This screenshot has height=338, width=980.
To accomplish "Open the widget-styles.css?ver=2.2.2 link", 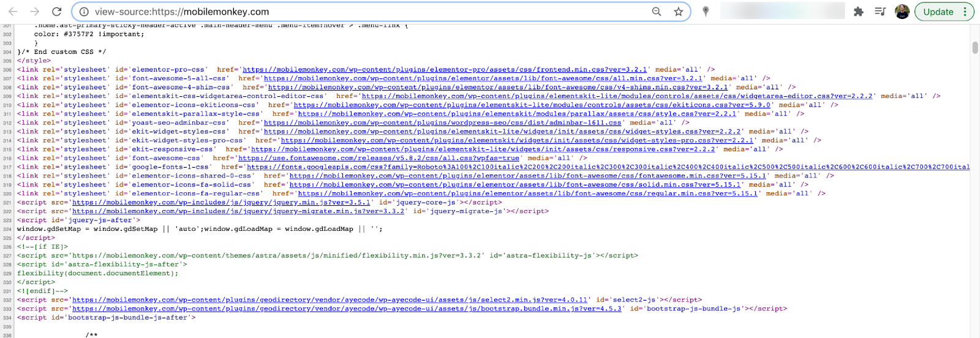I will [502, 132].
